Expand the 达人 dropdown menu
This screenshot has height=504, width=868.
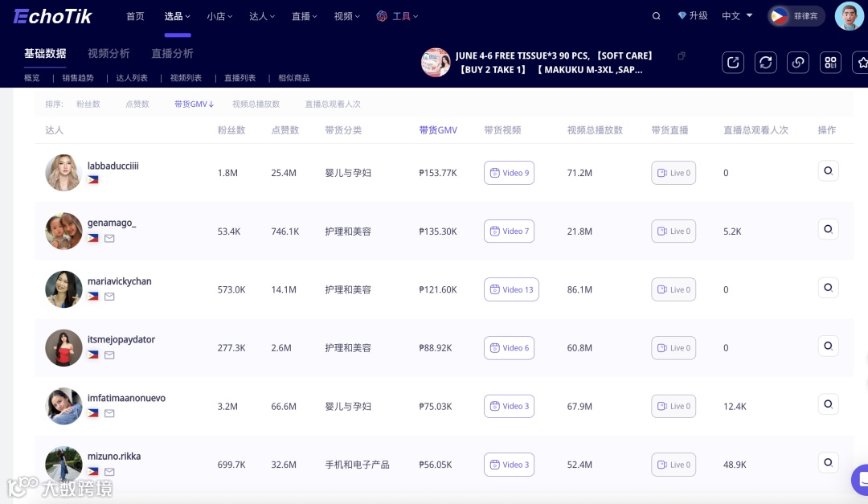pos(262,16)
